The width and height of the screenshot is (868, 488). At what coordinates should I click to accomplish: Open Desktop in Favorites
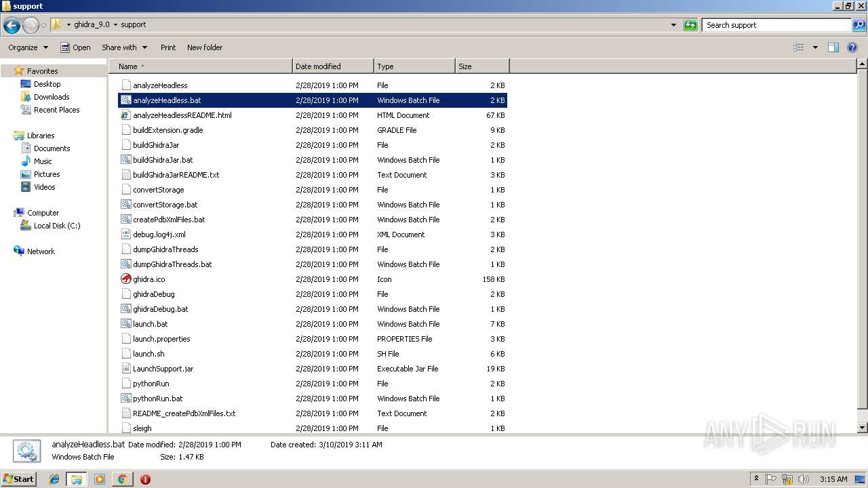point(47,84)
